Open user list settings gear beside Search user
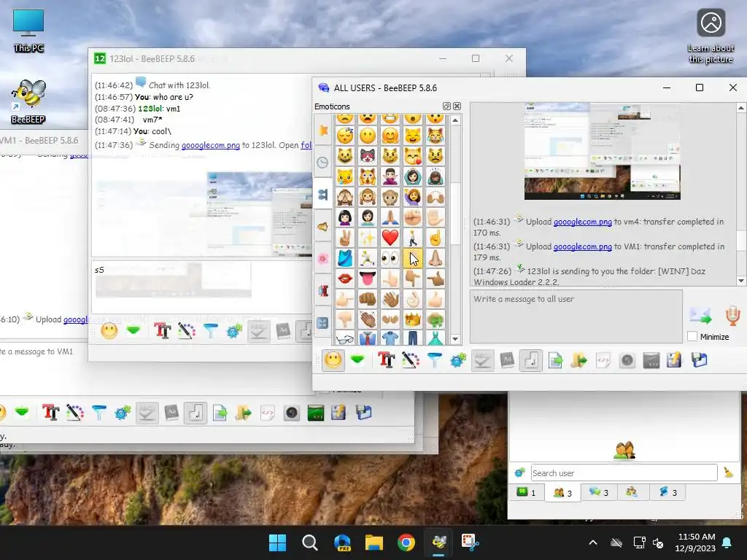This screenshot has height=560, width=747. point(519,472)
